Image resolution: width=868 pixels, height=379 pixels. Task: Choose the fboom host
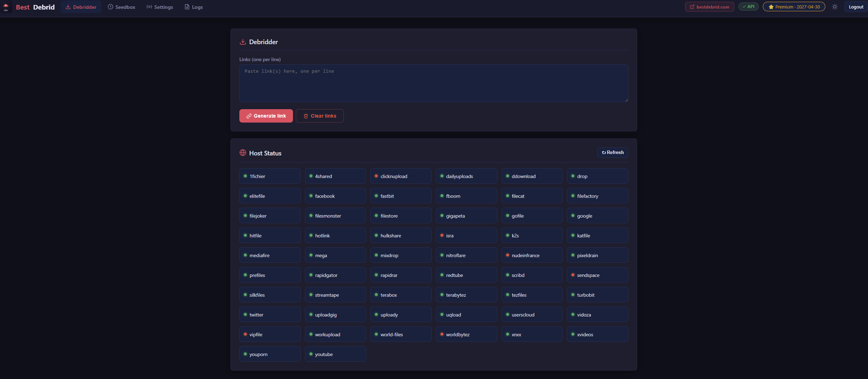point(466,196)
